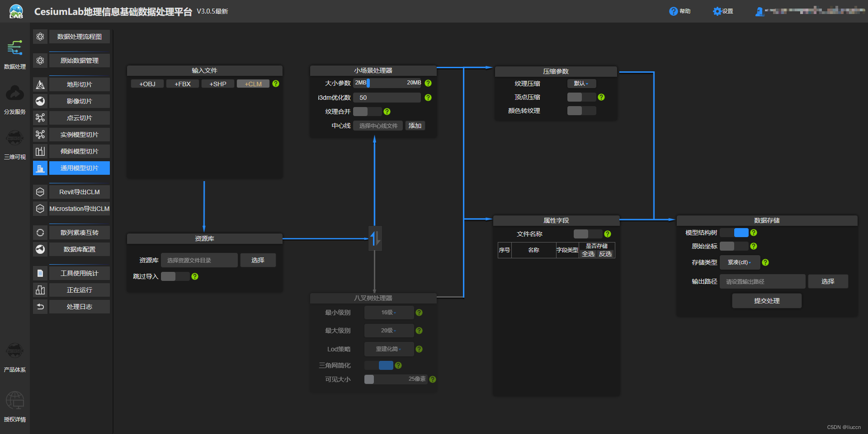Click 选择 button for 输出路径
868x434 pixels.
pyautogui.click(x=828, y=281)
